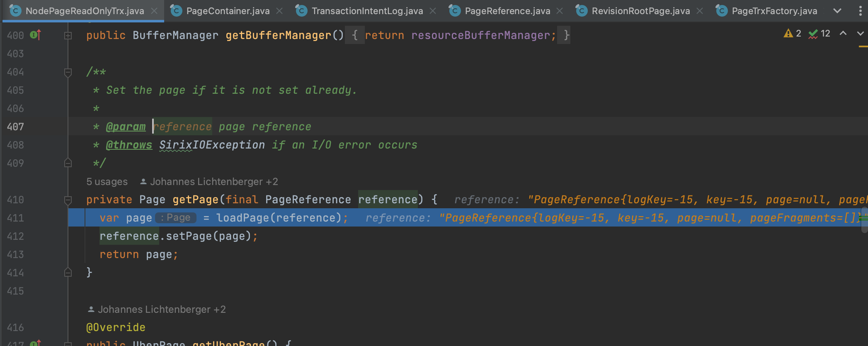Image resolution: width=868 pixels, height=346 pixels.
Task: Close the PageContainer.java tab
Action: pyautogui.click(x=280, y=11)
